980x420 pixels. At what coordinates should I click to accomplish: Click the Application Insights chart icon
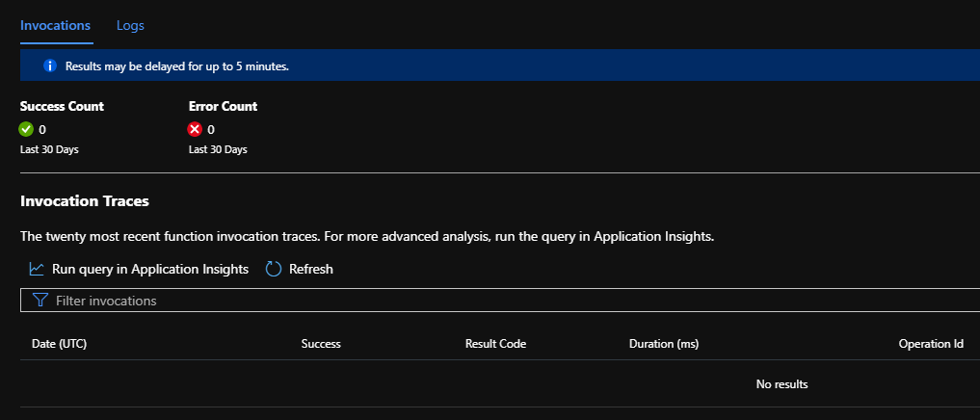click(x=37, y=270)
